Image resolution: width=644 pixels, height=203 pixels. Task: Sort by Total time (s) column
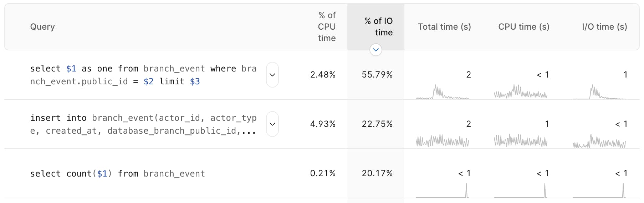click(444, 27)
